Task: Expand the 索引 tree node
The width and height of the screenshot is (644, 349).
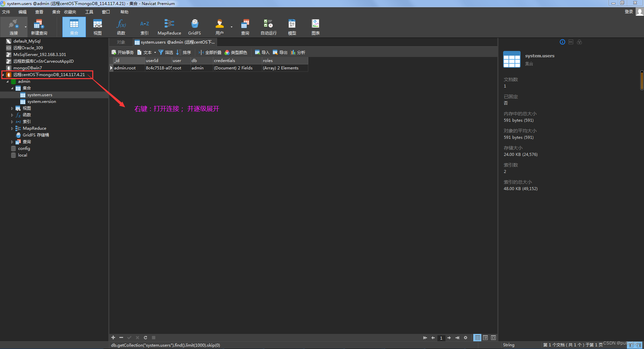Action: 12,122
